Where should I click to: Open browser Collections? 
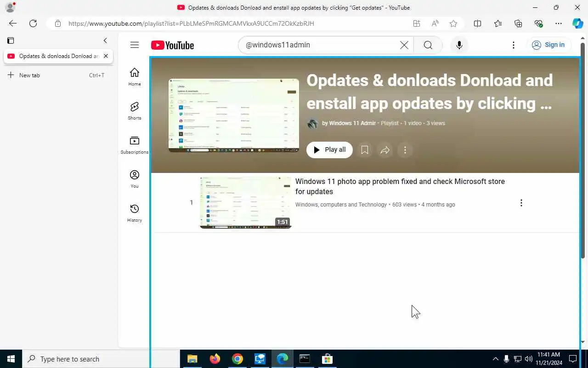[x=518, y=23]
